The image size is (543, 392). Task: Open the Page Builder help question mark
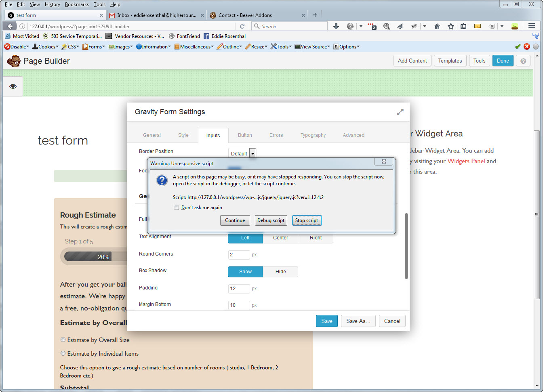pyautogui.click(x=523, y=61)
